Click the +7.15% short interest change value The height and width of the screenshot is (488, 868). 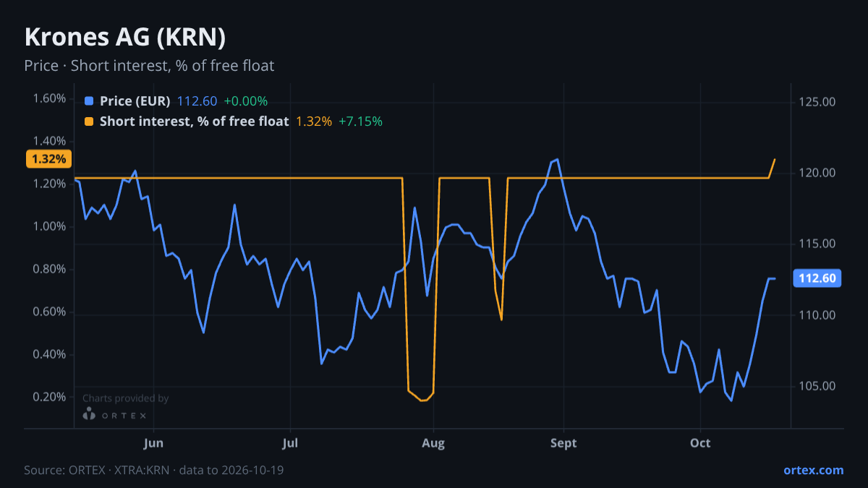(x=360, y=121)
